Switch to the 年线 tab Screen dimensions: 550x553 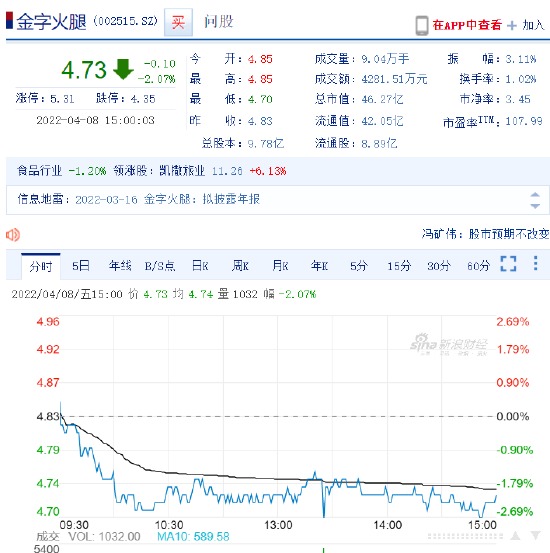click(x=120, y=266)
